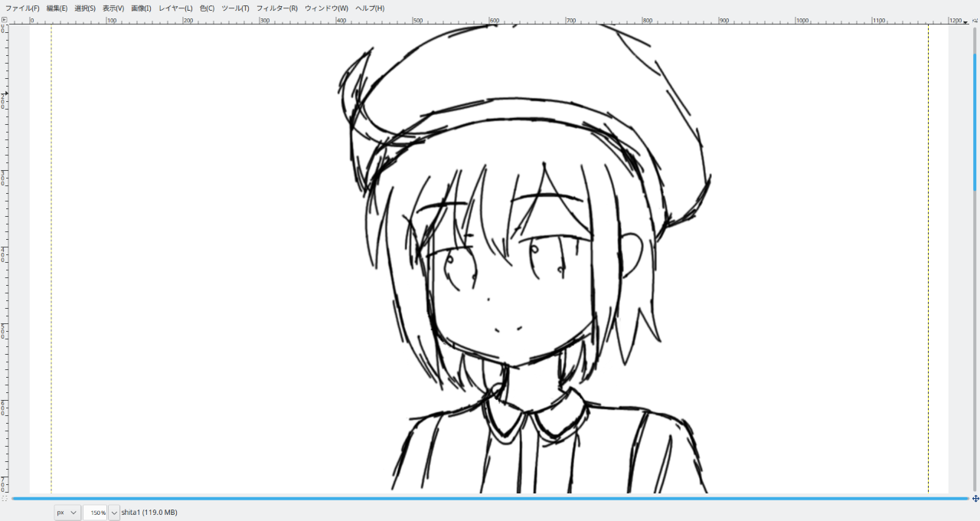This screenshot has width=980, height=521.
Task: Open the 選択(S) menu
Action: pyautogui.click(x=85, y=8)
